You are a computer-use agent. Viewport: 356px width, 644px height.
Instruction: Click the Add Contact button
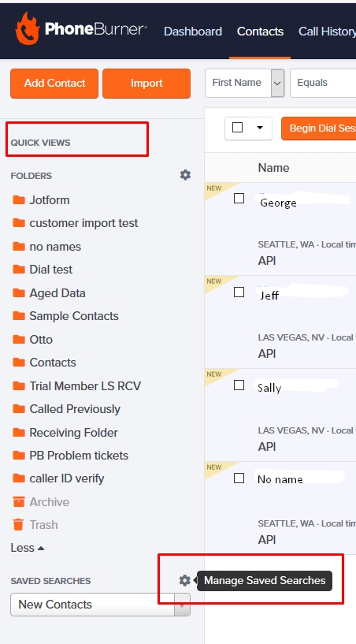click(54, 84)
